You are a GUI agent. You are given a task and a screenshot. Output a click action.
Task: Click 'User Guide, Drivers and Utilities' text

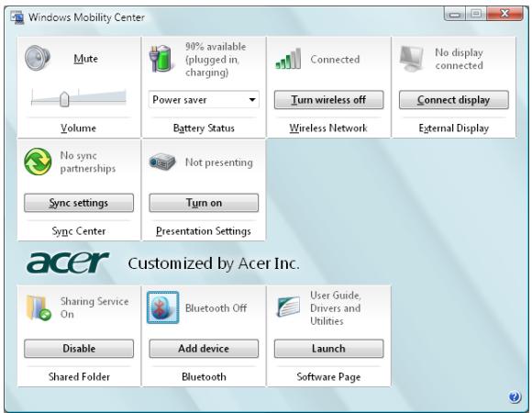click(335, 307)
